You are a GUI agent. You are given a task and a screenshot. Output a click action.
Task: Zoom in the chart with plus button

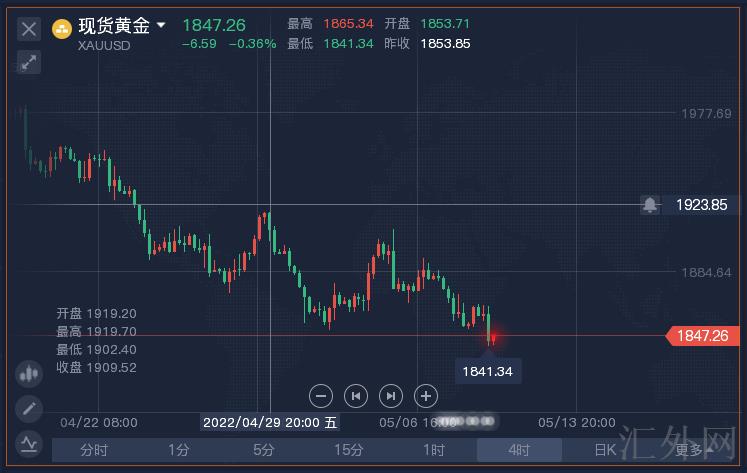[426, 396]
